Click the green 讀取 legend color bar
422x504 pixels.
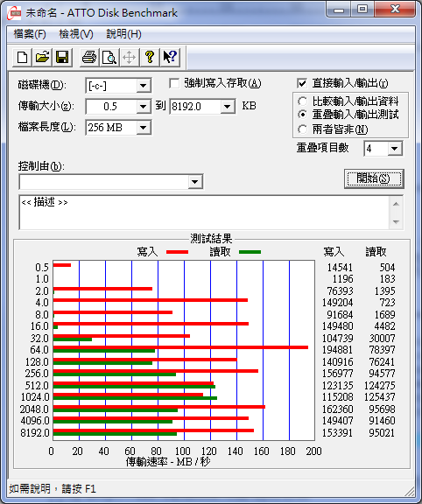click(x=250, y=252)
